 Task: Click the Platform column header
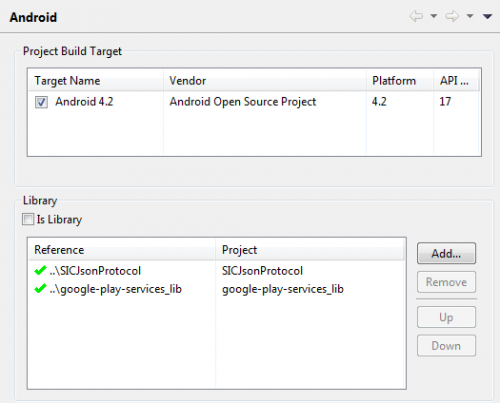pyautogui.click(x=400, y=81)
